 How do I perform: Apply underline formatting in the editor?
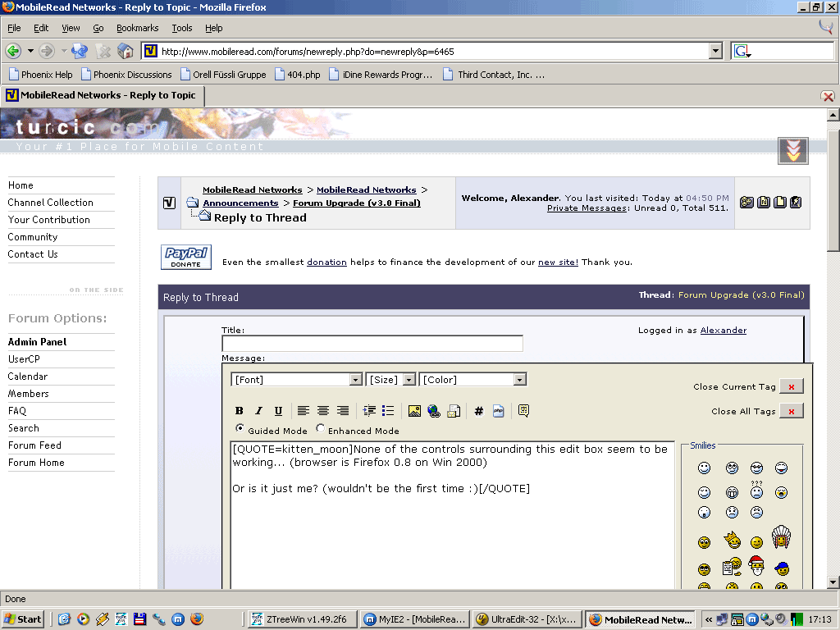point(278,411)
